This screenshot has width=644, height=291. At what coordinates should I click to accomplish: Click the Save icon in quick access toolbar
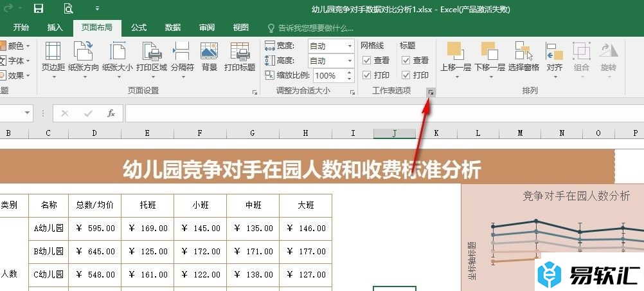pyautogui.click(x=38, y=8)
